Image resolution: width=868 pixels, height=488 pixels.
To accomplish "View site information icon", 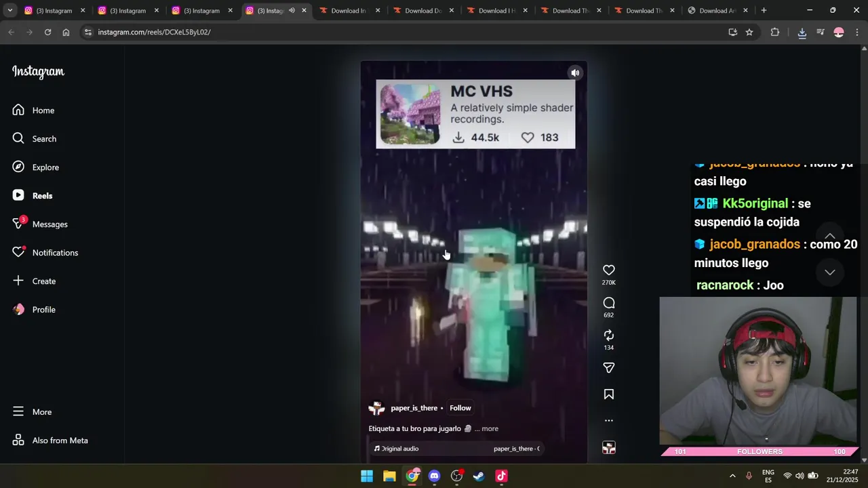I will coord(87,32).
